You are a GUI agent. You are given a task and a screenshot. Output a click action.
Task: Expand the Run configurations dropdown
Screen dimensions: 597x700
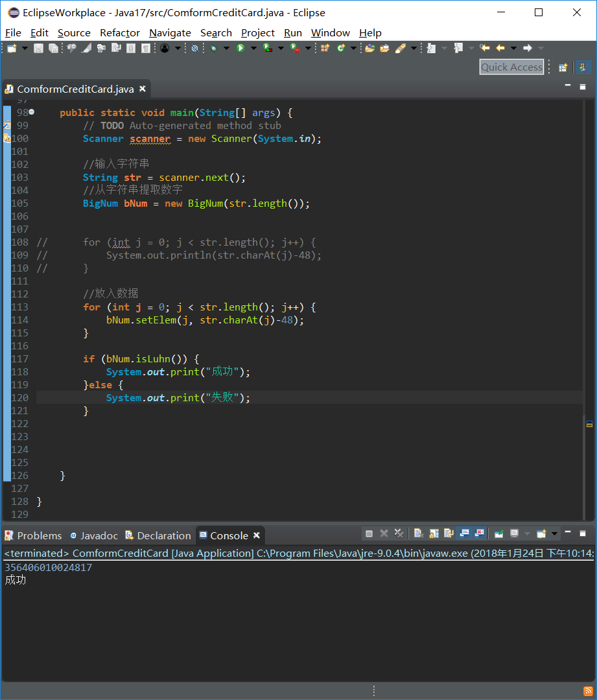253,48
